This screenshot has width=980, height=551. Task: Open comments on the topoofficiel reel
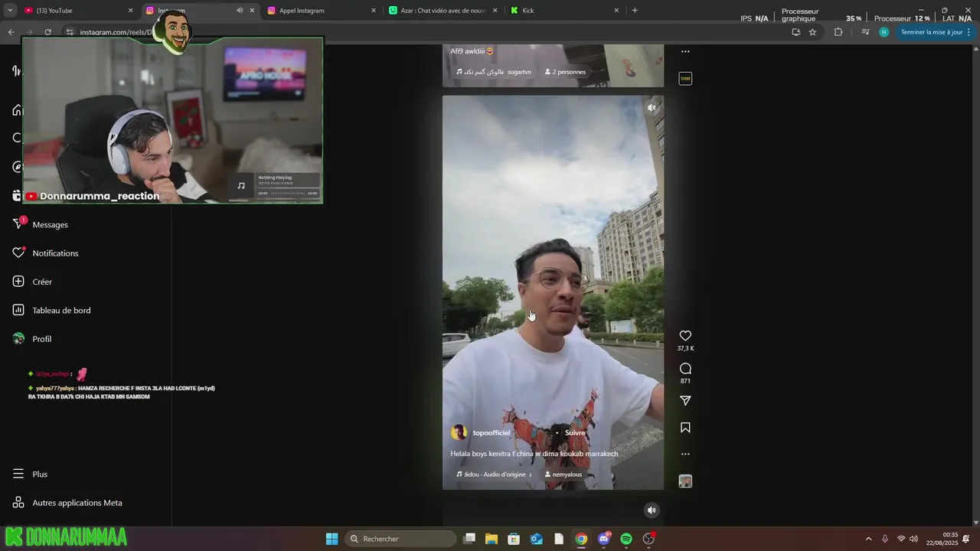click(x=685, y=369)
